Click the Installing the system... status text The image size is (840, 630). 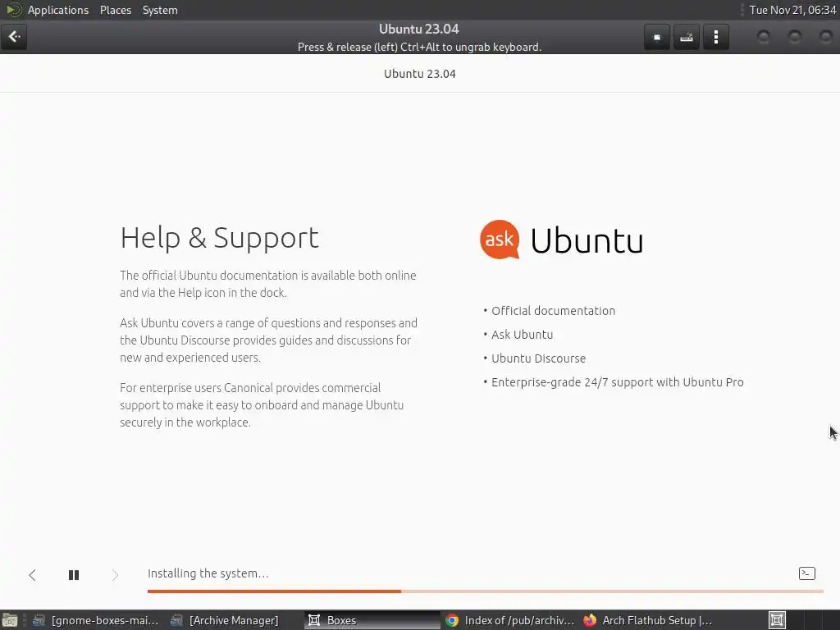(208, 573)
